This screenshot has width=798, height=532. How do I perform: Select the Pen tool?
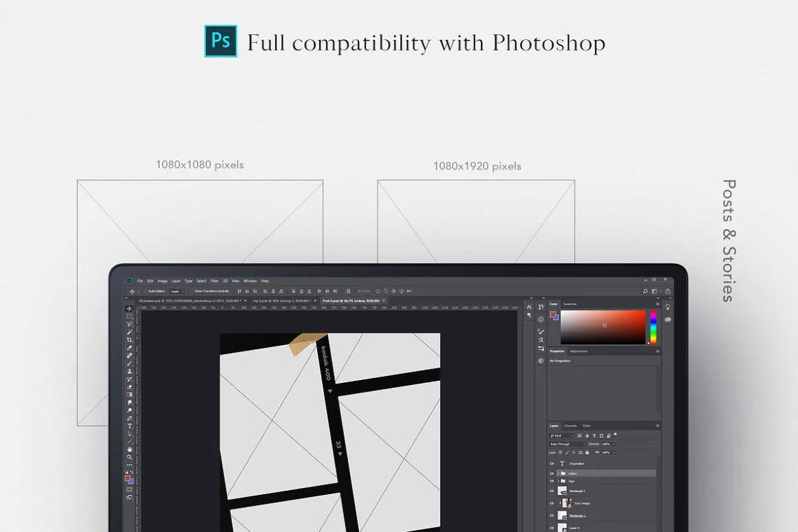pos(129,418)
